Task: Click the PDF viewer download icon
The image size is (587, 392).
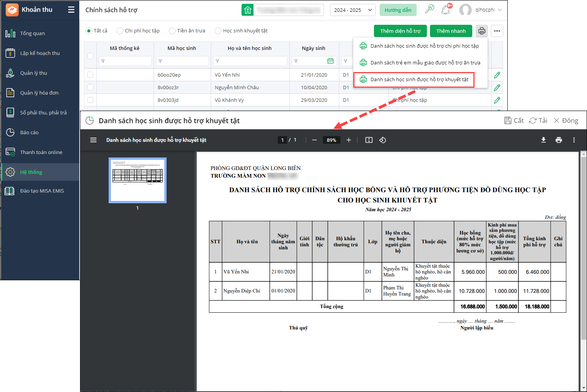Action: tap(544, 140)
